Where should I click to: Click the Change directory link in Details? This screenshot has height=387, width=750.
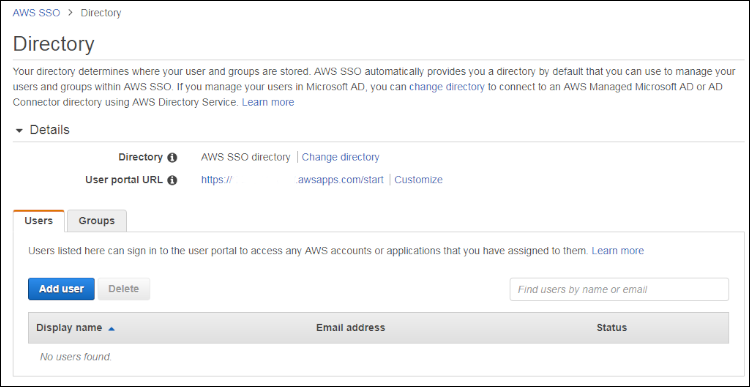pyautogui.click(x=340, y=157)
